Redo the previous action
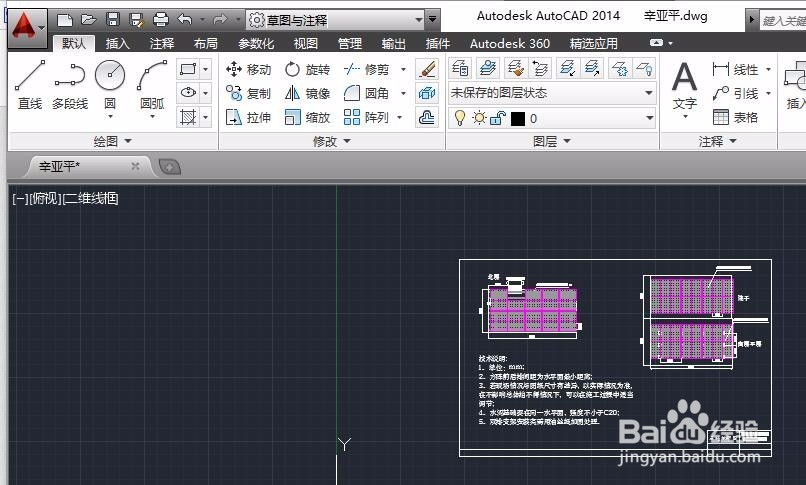806x485 pixels. [x=221, y=20]
